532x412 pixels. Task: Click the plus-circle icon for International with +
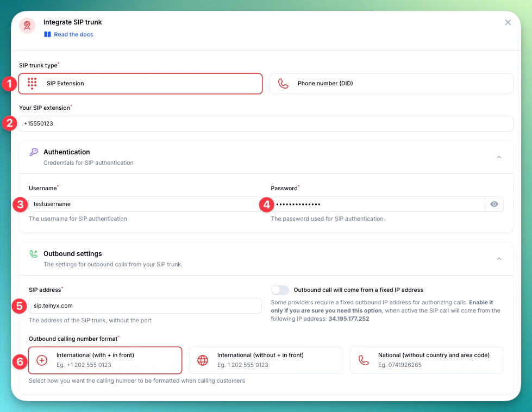tap(42, 360)
